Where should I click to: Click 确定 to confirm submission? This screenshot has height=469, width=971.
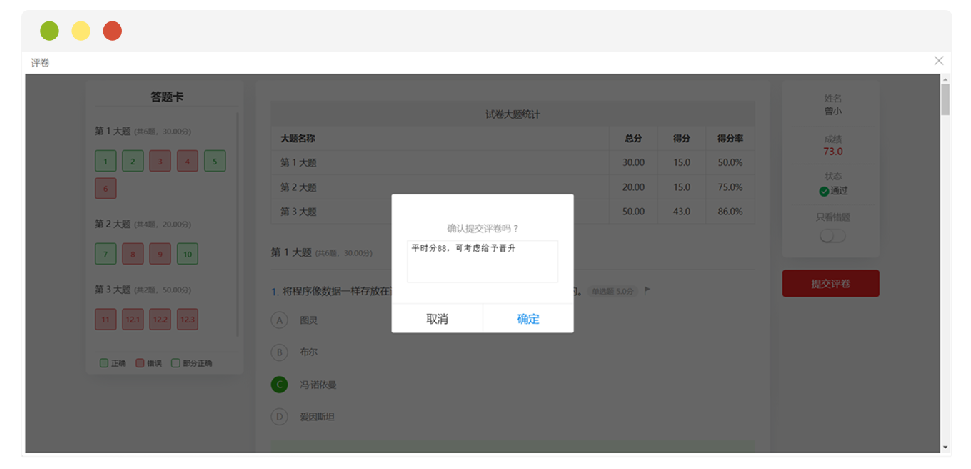click(527, 319)
